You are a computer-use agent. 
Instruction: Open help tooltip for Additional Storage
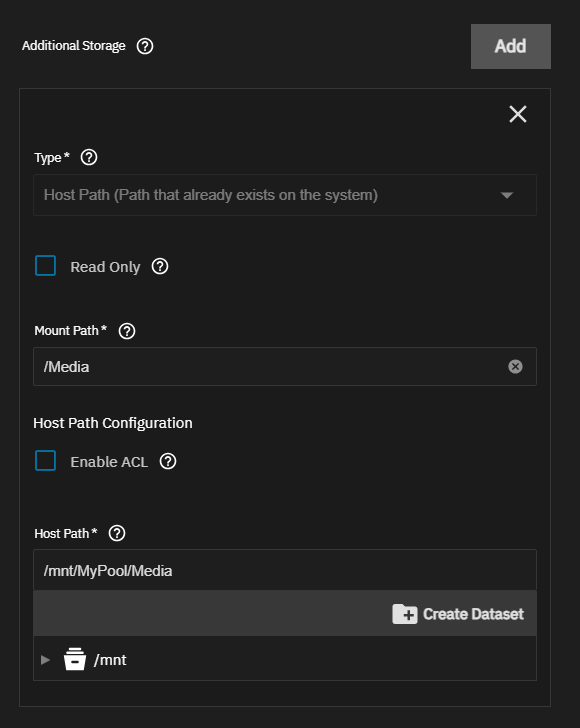[x=145, y=46]
